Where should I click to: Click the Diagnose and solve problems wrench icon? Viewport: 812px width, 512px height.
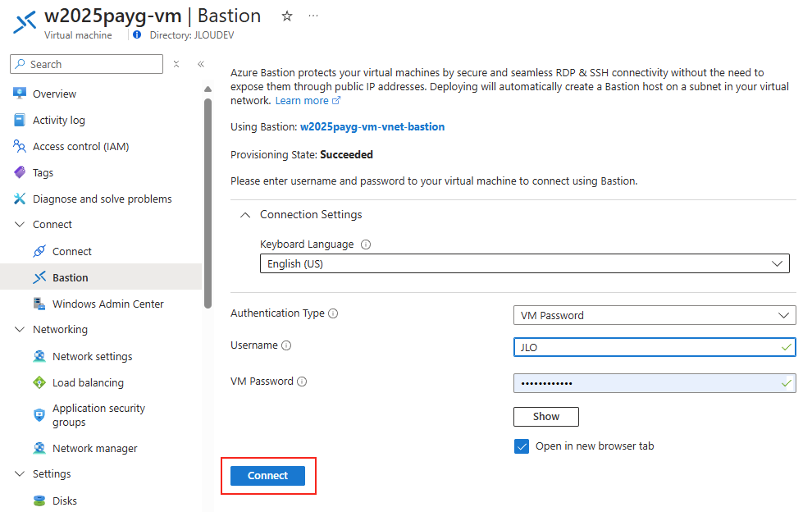(20, 199)
